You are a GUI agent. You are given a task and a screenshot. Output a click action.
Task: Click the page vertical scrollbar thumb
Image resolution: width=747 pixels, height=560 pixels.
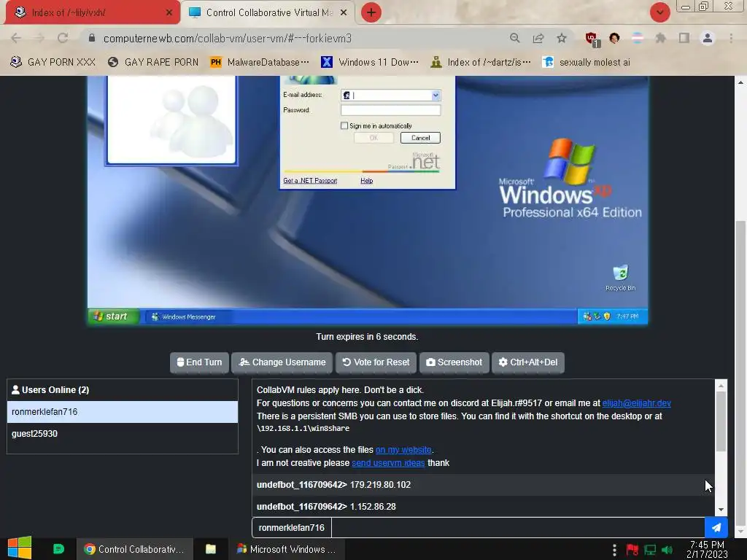click(x=740, y=373)
